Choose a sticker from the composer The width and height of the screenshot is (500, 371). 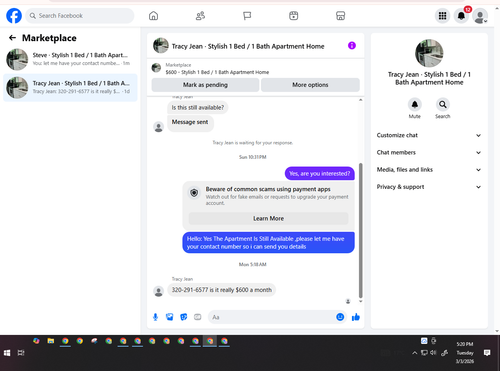point(184,317)
